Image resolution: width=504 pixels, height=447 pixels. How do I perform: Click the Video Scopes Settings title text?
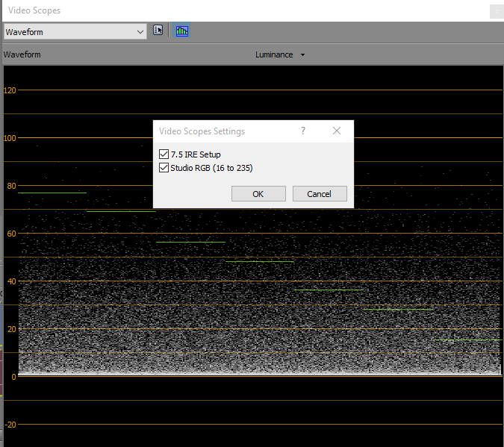202,131
